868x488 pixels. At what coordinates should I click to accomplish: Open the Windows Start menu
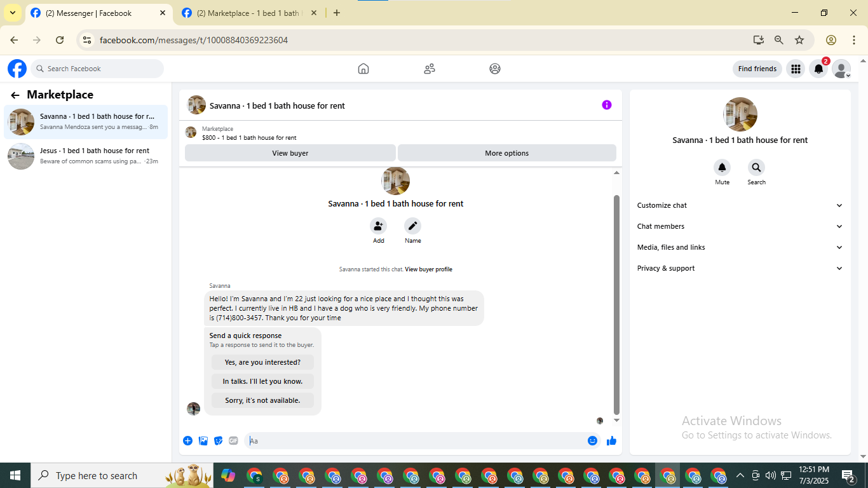point(15,475)
